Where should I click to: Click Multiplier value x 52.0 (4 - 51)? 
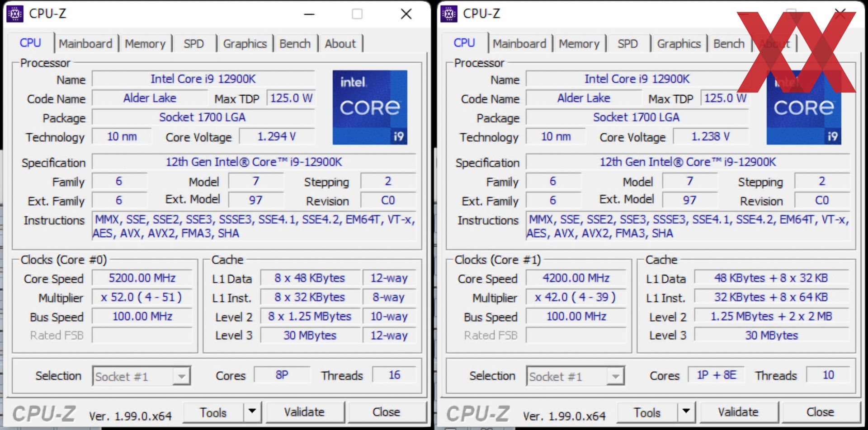pyautogui.click(x=142, y=297)
